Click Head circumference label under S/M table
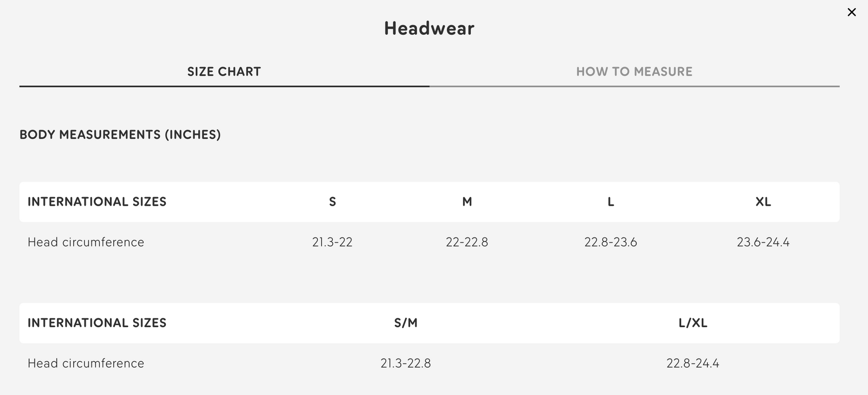Screen dimensions: 868x395 click(86, 363)
